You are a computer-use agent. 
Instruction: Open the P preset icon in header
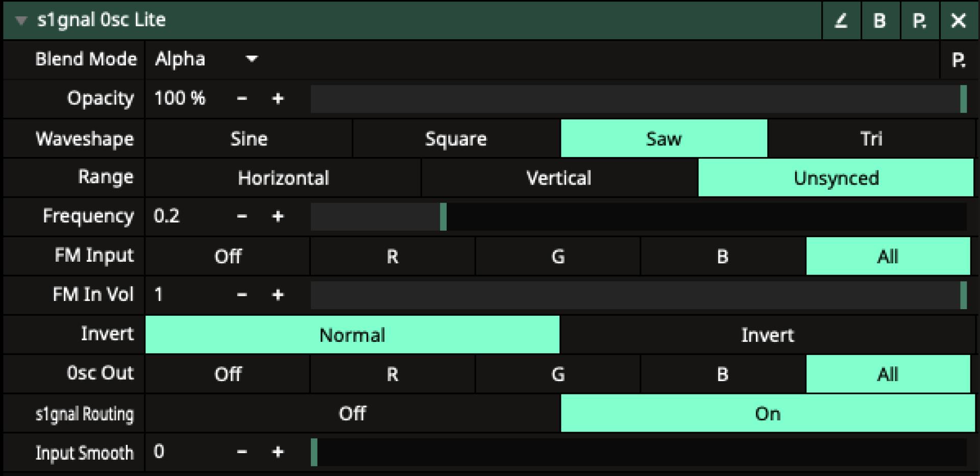coord(919,20)
